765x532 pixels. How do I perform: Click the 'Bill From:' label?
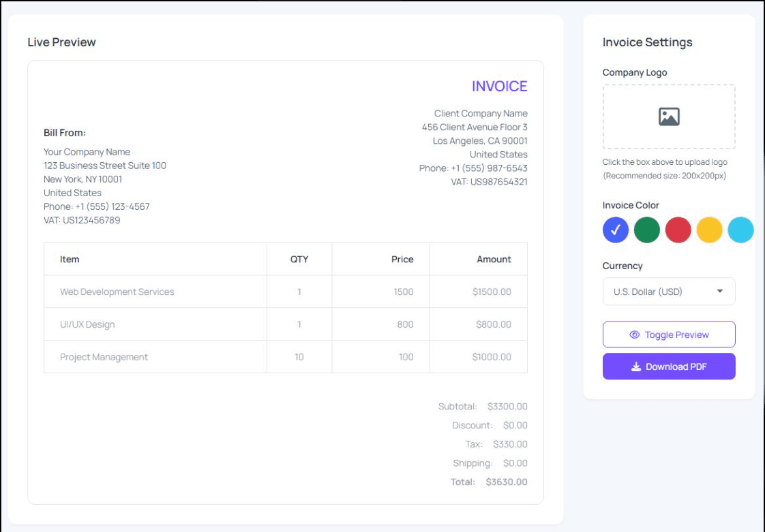(x=64, y=133)
